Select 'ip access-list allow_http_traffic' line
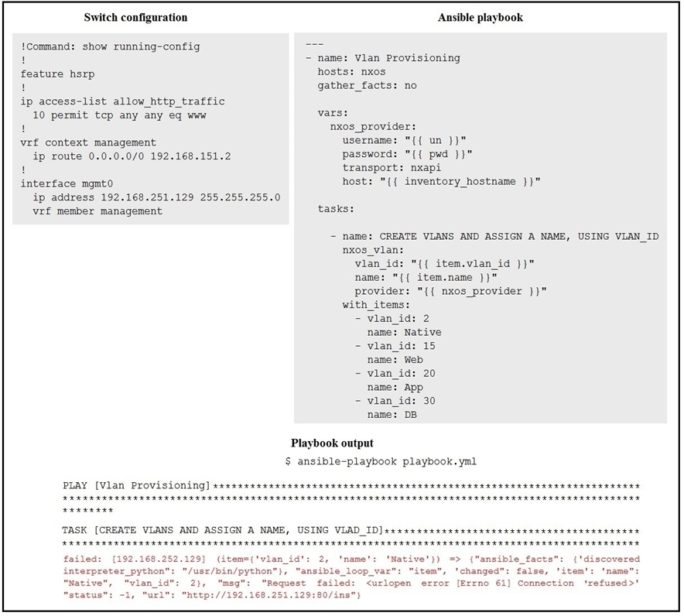Screen dimensions: 684x616 [122, 101]
